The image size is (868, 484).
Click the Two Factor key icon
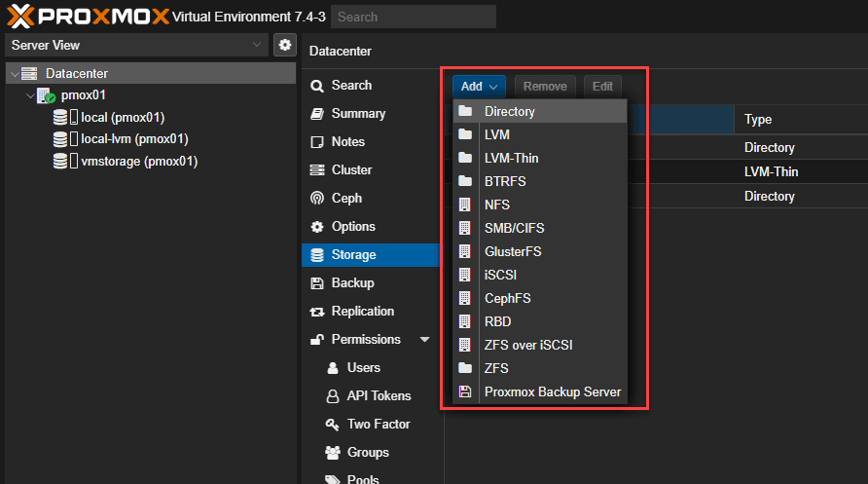[331, 425]
